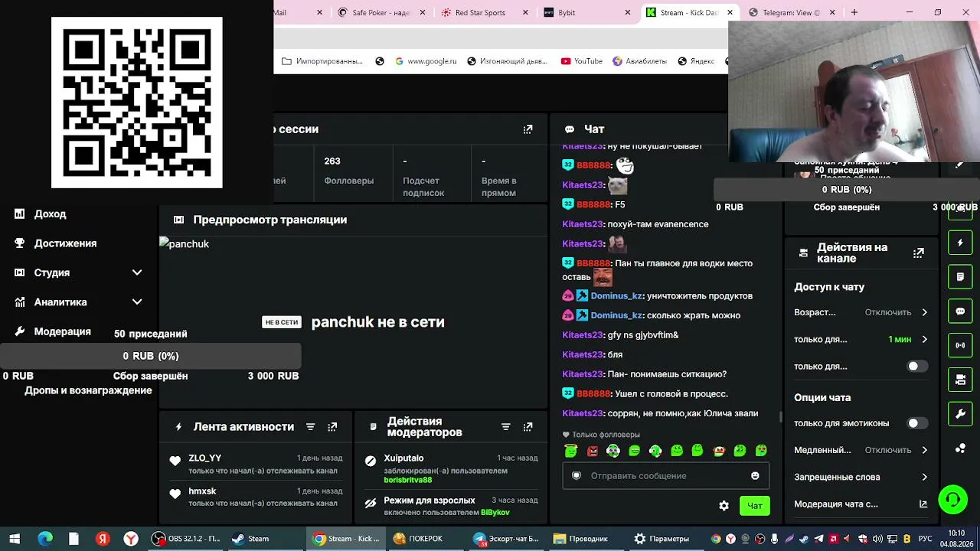Screen dimensions: 980x551
Task: Open Проводник from the taskbar
Action: pos(581,539)
